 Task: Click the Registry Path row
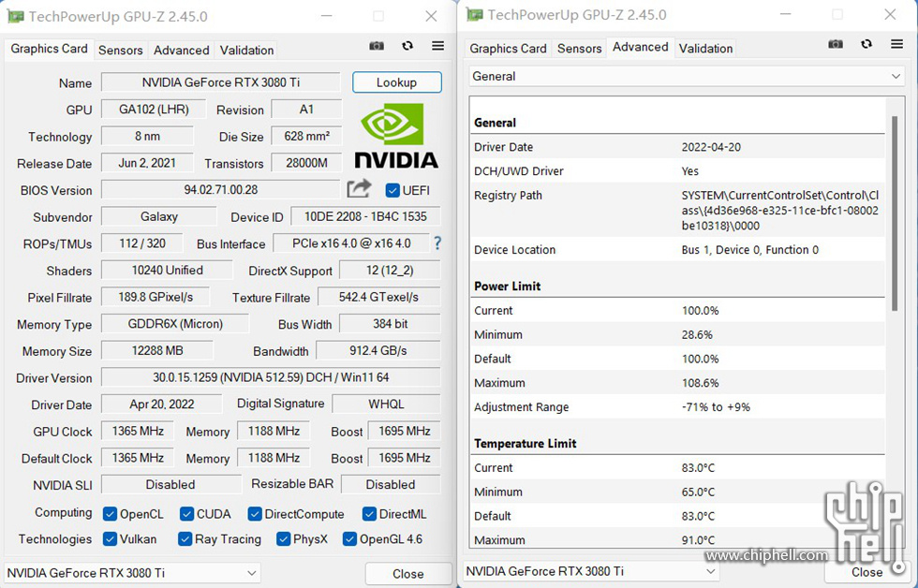[678, 210]
